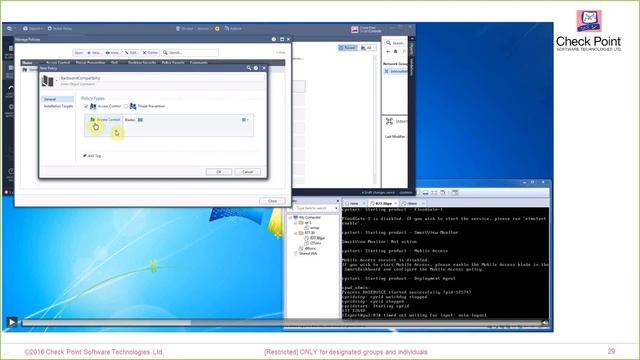This screenshot has height=360, width=640.
Task: Select the network group item in objects panel
Action: 395,71
